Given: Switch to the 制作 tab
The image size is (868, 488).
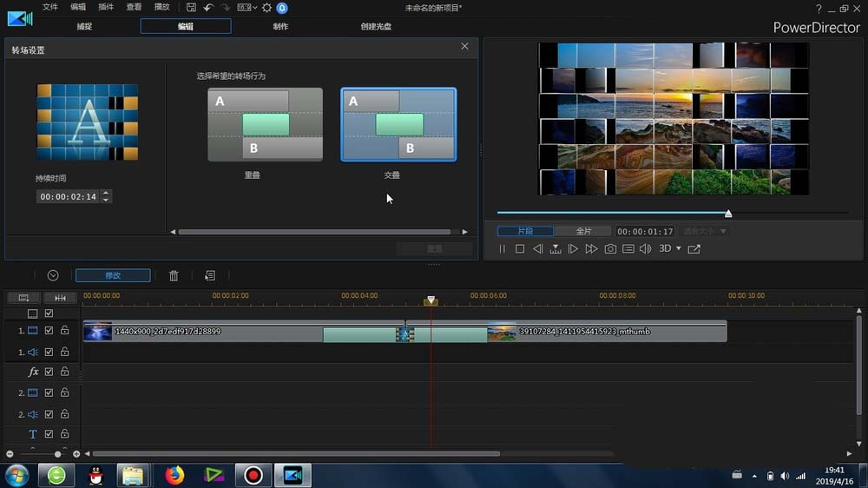Looking at the screenshot, I should pyautogui.click(x=280, y=26).
